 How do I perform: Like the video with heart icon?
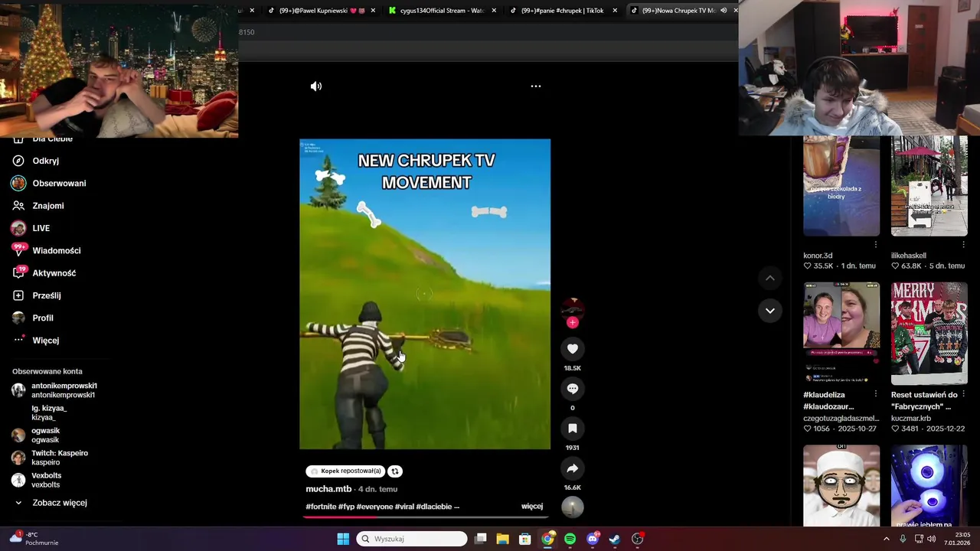[x=573, y=349]
